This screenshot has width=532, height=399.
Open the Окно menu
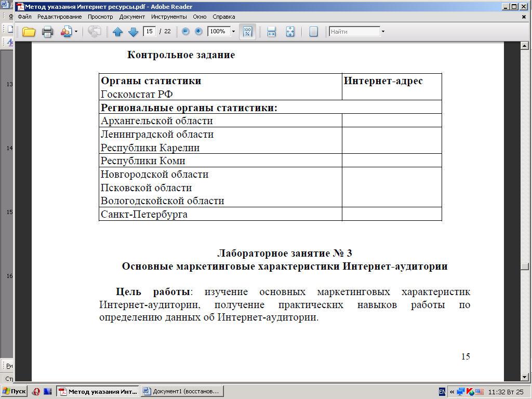point(199,17)
